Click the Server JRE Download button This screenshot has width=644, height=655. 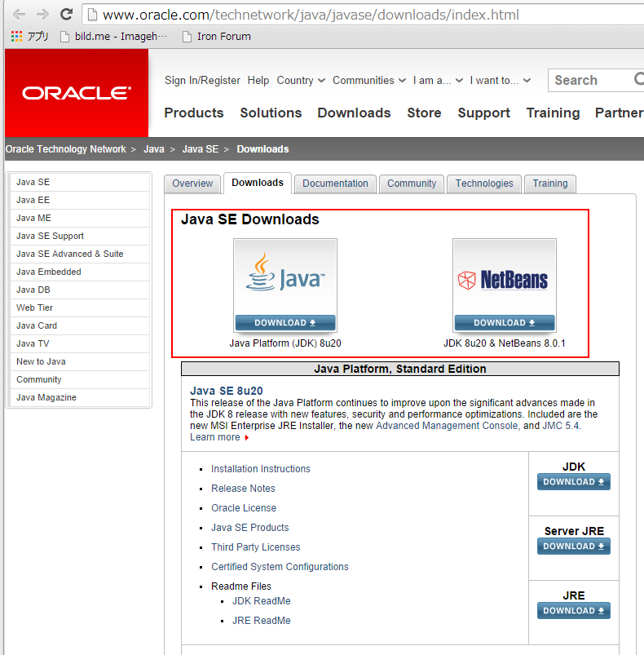(573, 546)
